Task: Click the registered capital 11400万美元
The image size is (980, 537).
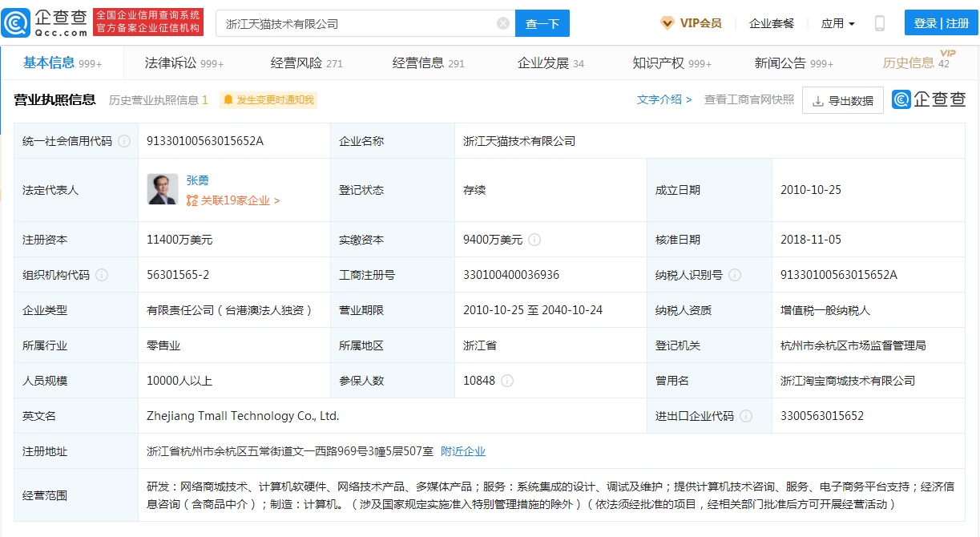Action: [179, 240]
